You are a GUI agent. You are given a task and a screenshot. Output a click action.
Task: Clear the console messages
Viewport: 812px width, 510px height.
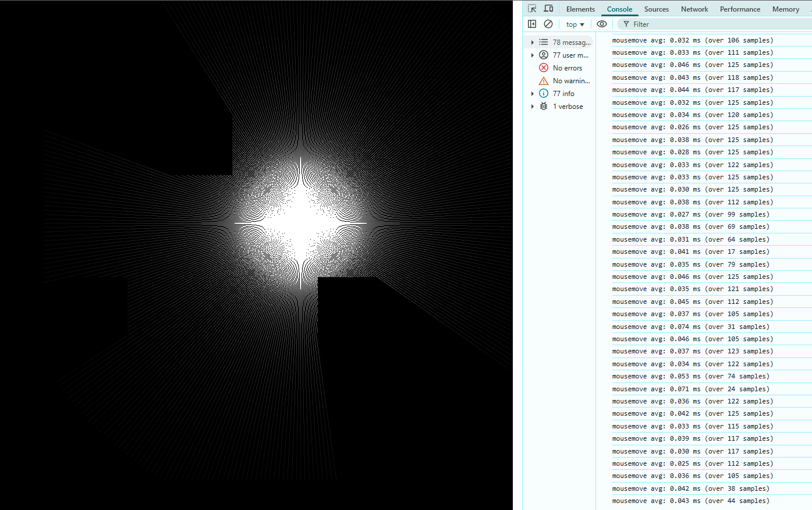[548, 24]
